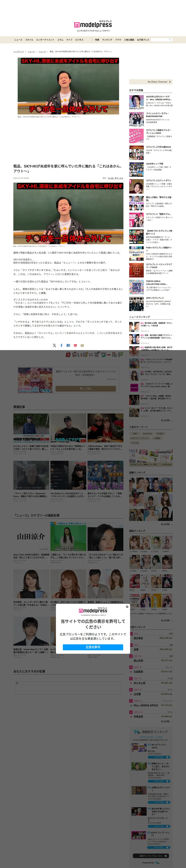Select the ラヴ上等 keyword tag
The height and width of the screenshot is (868, 186).
point(135,443)
